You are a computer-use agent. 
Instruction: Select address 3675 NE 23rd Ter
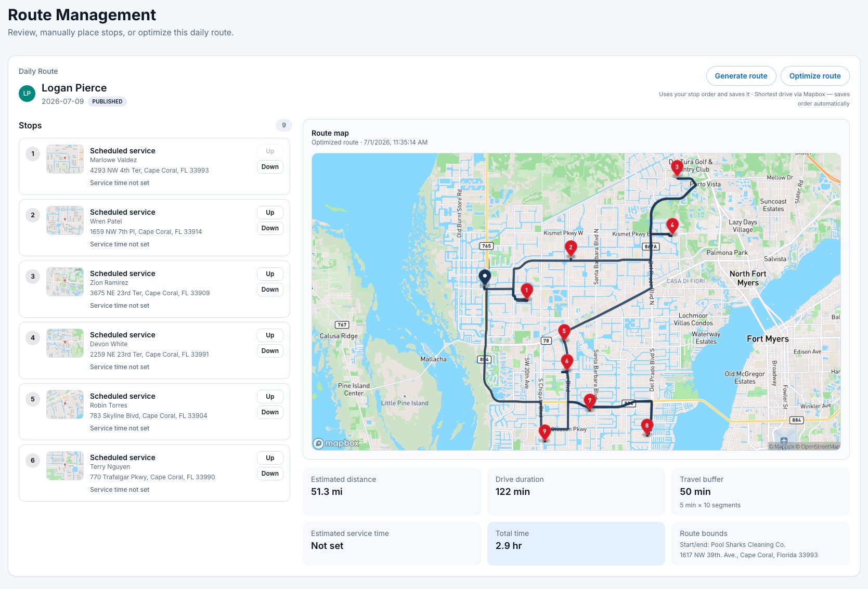150,293
